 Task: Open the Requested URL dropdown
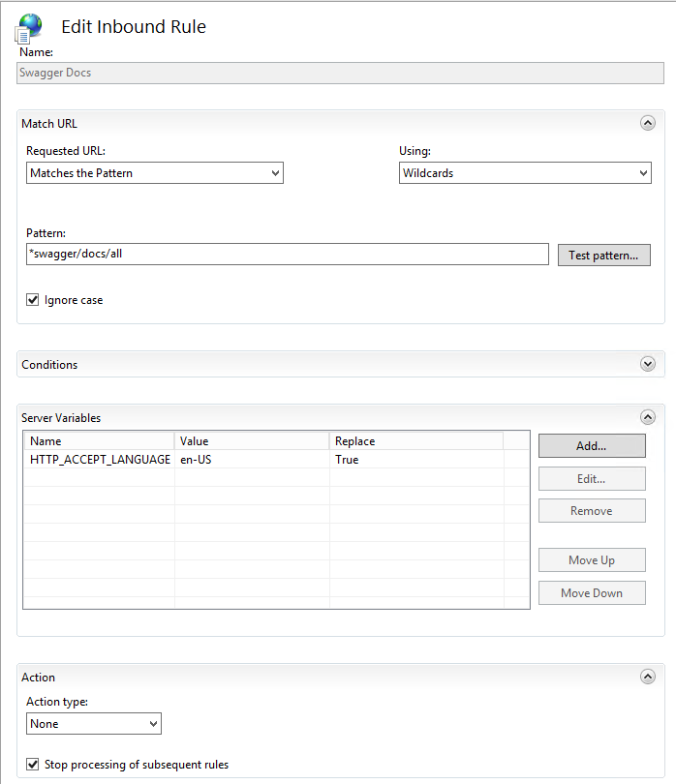click(154, 173)
